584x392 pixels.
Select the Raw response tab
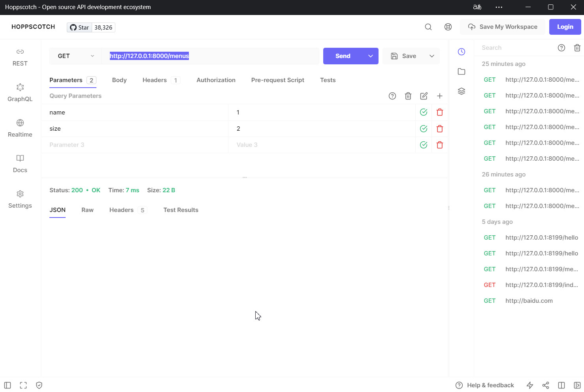[87, 210]
